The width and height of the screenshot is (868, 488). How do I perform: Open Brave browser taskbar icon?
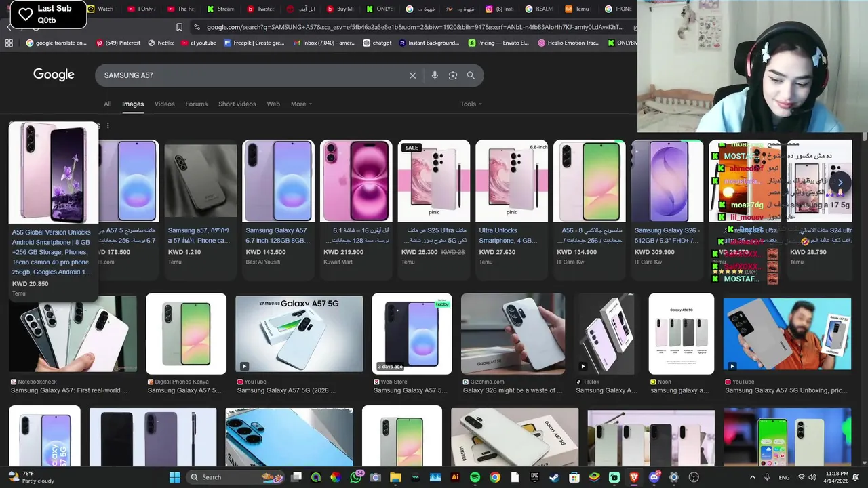pos(634,477)
